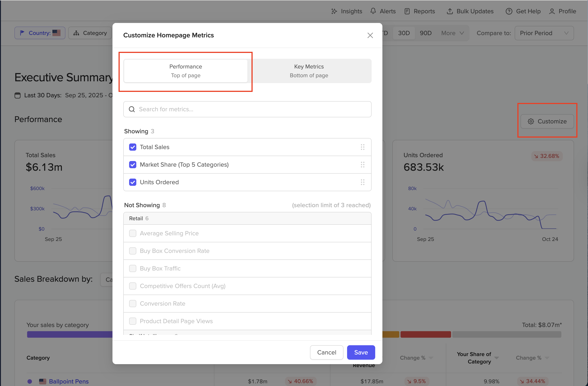Open the Country filter
The image size is (588, 386).
tap(40, 33)
